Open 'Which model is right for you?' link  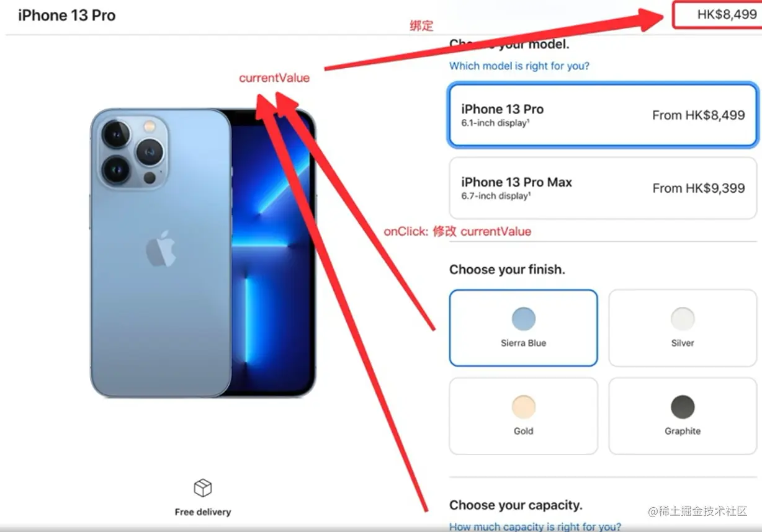519,66
